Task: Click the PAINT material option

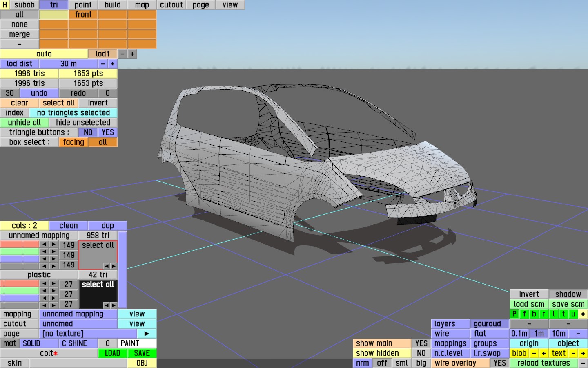Action: [137, 343]
